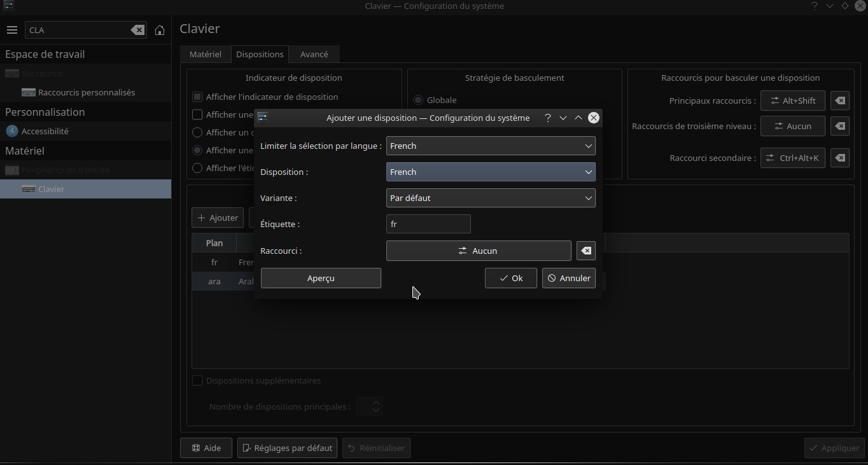The image size is (868, 465).
Task: Shade dialog with down chevron icon
Action: (x=563, y=118)
